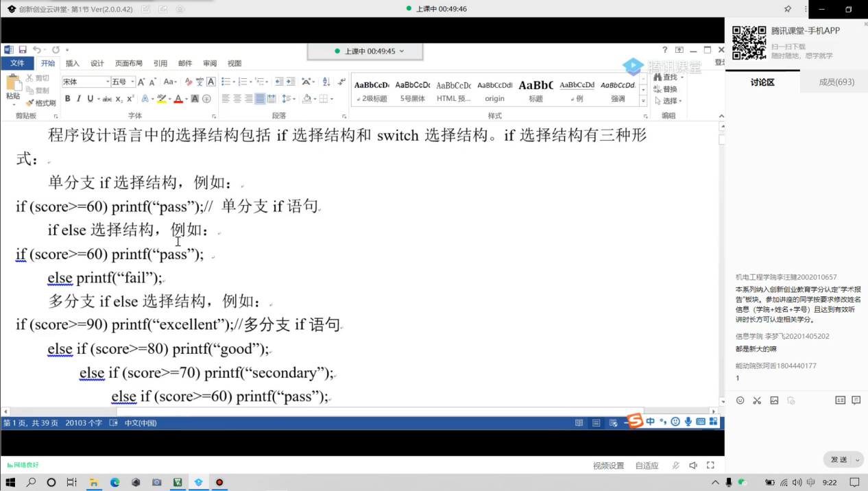Image resolution: width=868 pixels, height=491 pixels.
Task: Click the fullscreen icon in video controls
Action: pyautogui.click(x=710, y=466)
